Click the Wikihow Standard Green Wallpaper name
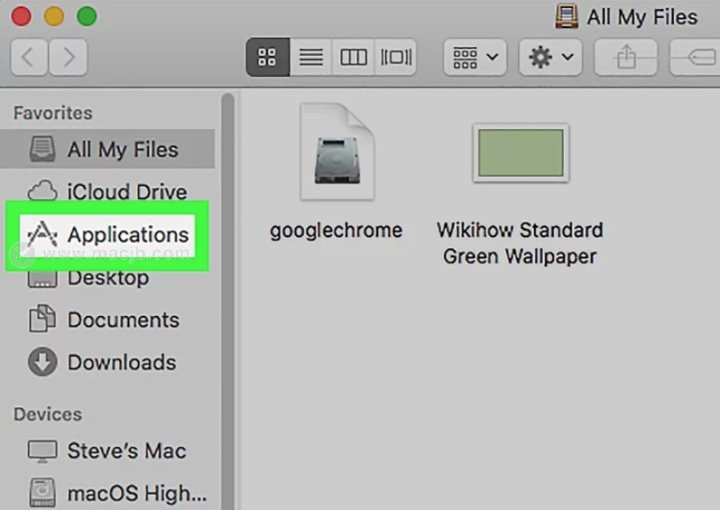The width and height of the screenshot is (720, 510). (x=520, y=243)
